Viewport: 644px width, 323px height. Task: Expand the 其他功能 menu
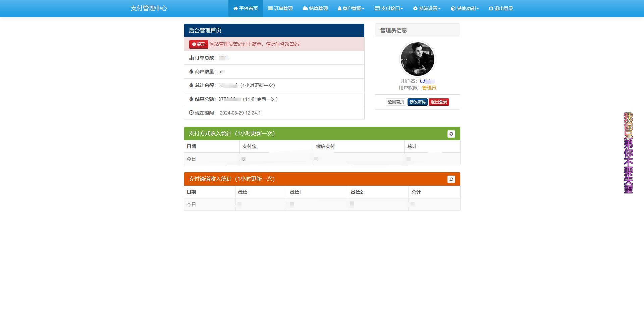coord(465,8)
